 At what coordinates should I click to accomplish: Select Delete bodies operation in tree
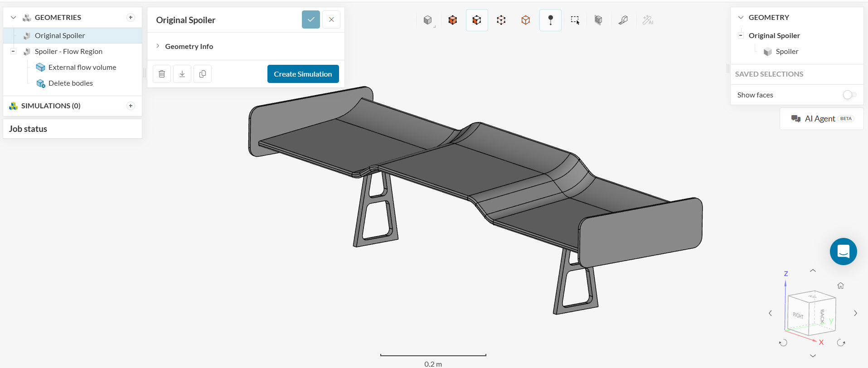coord(70,83)
